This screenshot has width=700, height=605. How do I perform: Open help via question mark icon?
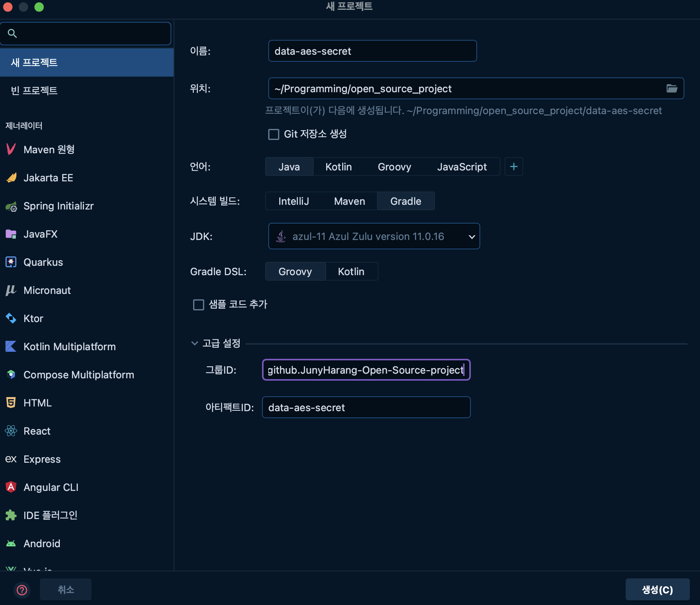(22, 590)
